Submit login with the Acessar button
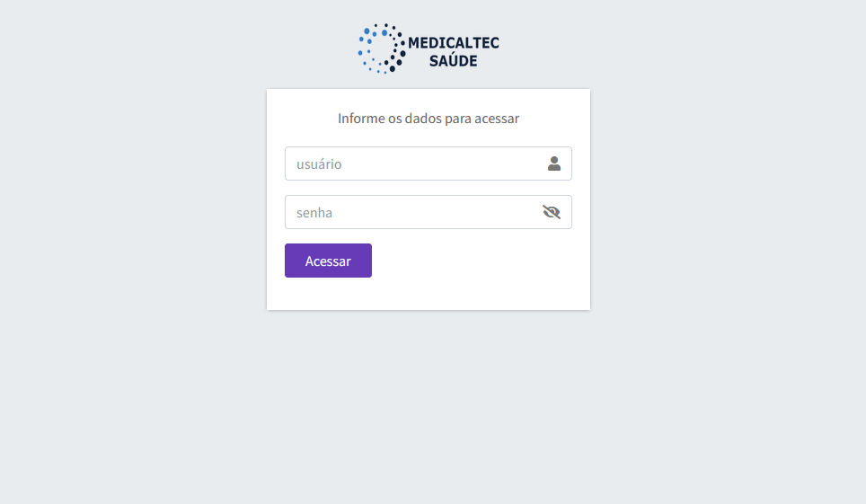866x504 pixels. coord(328,261)
